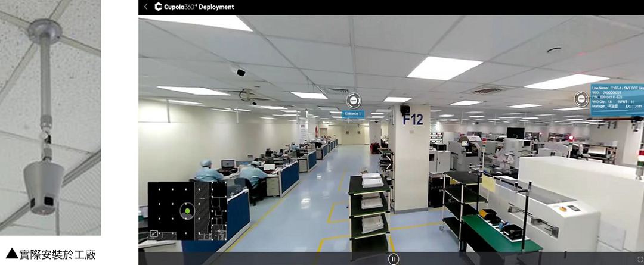Click the Cupola360 hexagon logo
This screenshot has height=265, width=644.
[x=158, y=7]
